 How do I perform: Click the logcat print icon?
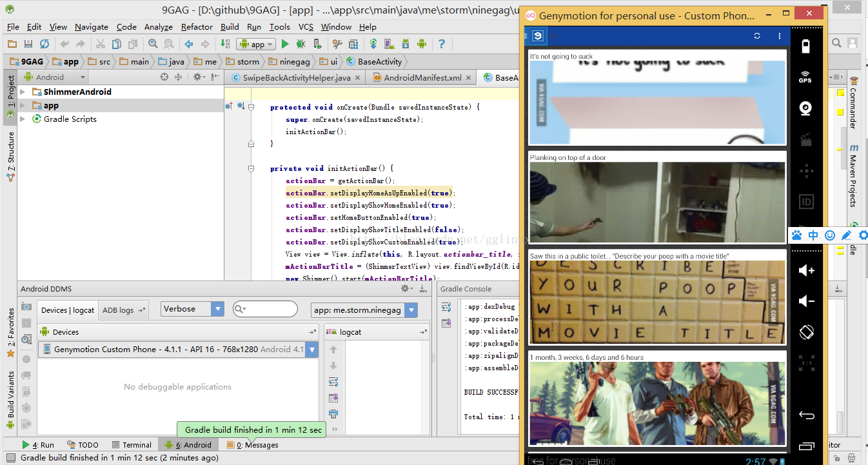click(333, 413)
